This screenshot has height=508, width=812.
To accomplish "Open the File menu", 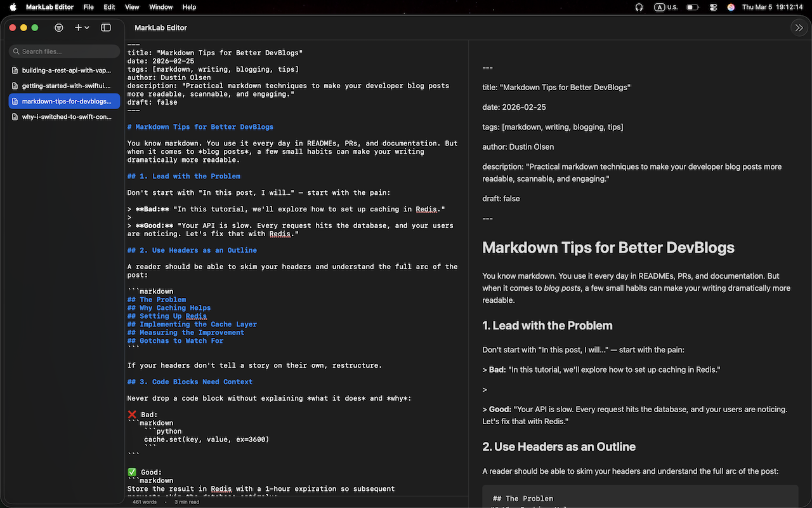I will [x=88, y=7].
